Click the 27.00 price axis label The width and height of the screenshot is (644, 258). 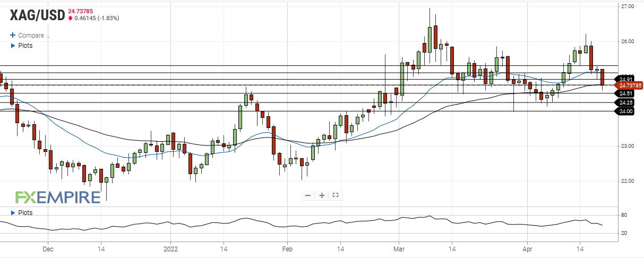pyautogui.click(x=627, y=6)
